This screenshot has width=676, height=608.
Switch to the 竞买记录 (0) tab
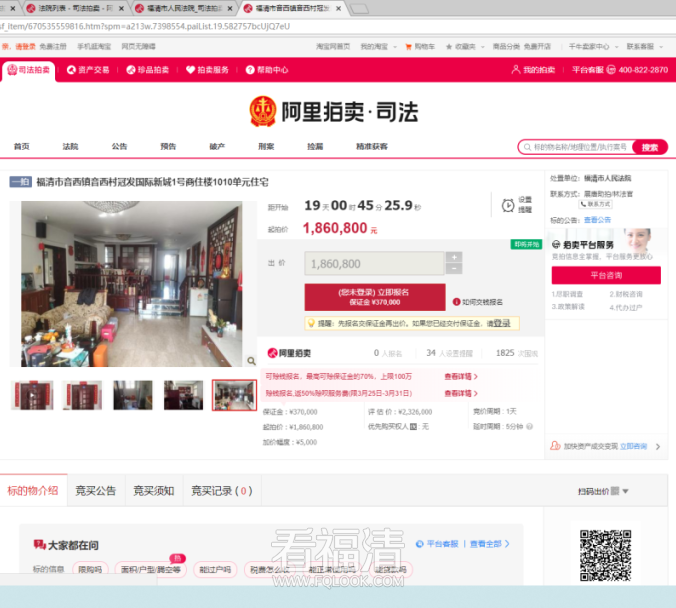tap(222, 491)
